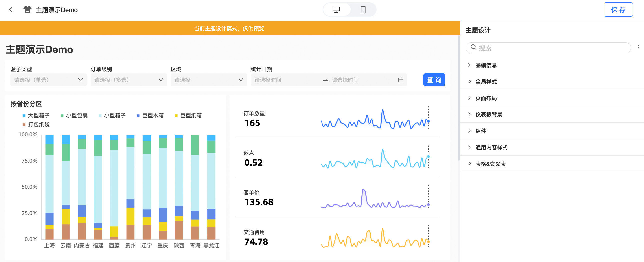This screenshot has height=262, width=644.
Task: Switch to desktop preview mode
Action: (x=336, y=10)
